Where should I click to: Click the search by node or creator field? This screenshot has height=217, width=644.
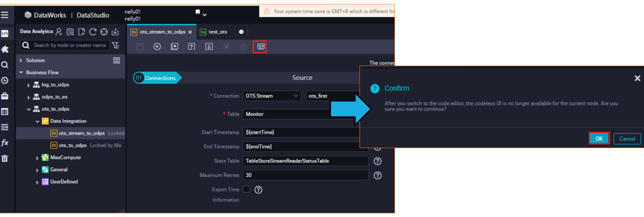click(64, 46)
